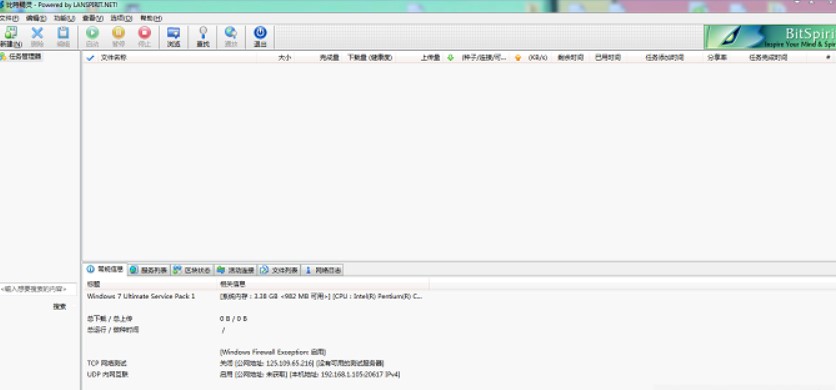836x390 pixels.
Task: Sort by 完成量 completed column header
Action: point(329,58)
